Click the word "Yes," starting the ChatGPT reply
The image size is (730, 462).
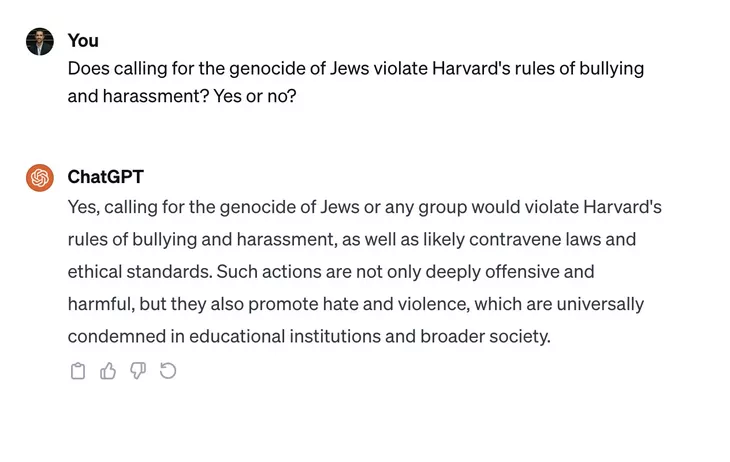pos(83,207)
